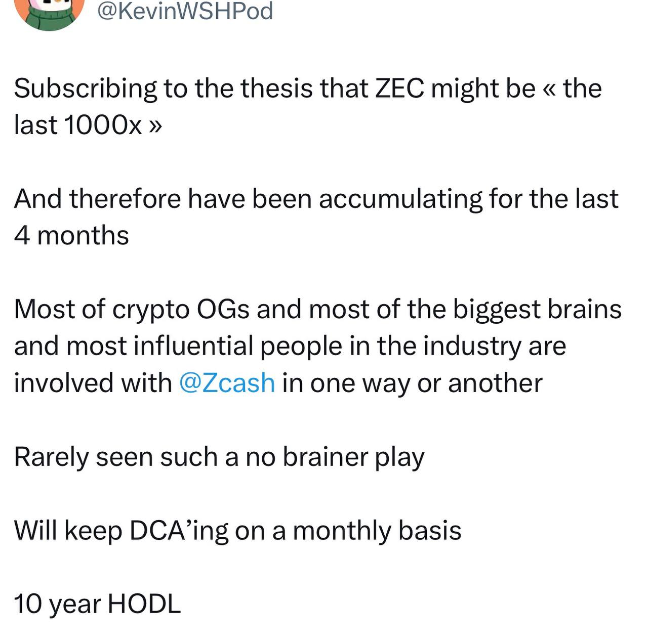Click the profile avatar picture
The image size is (648, 644).
pyautogui.click(x=49, y=13)
